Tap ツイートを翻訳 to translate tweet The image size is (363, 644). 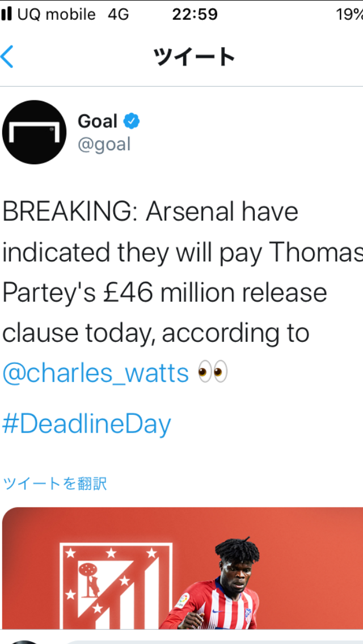coord(55,484)
